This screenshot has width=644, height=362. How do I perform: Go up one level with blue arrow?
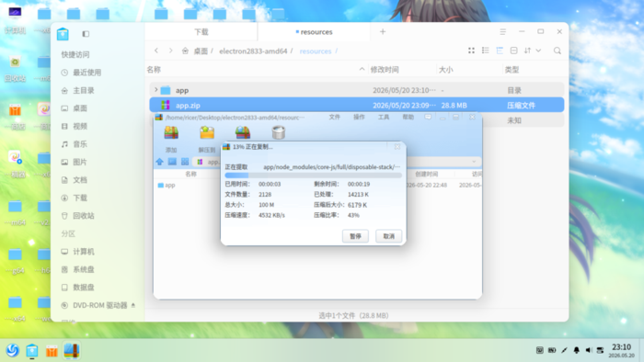[x=159, y=162]
